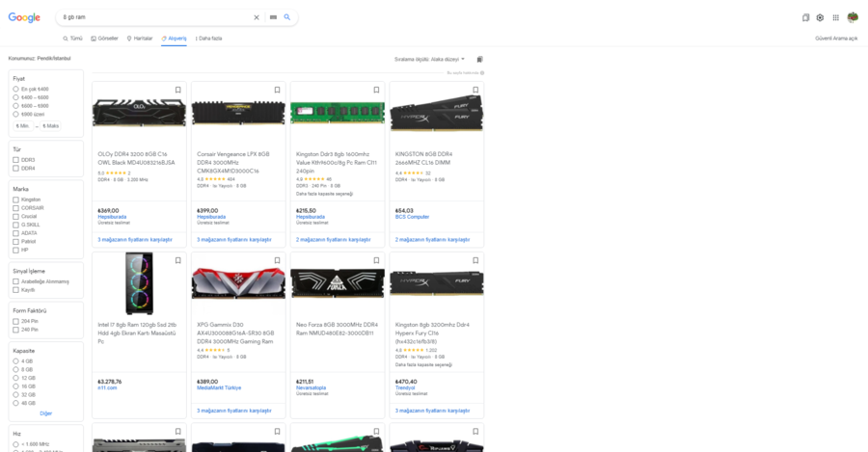Select the Alışveriş tab
Image resolution: width=868 pixels, height=452 pixels.
(174, 39)
